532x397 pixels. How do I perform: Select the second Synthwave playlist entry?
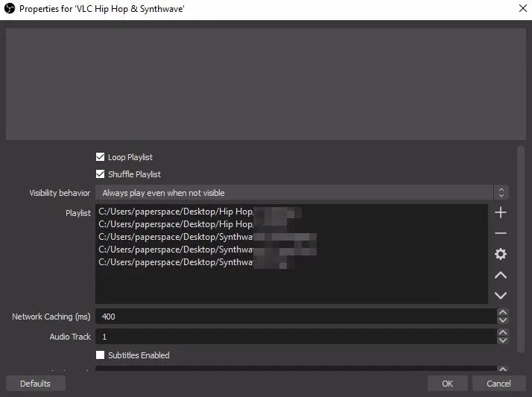pyautogui.click(x=292, y=250)
